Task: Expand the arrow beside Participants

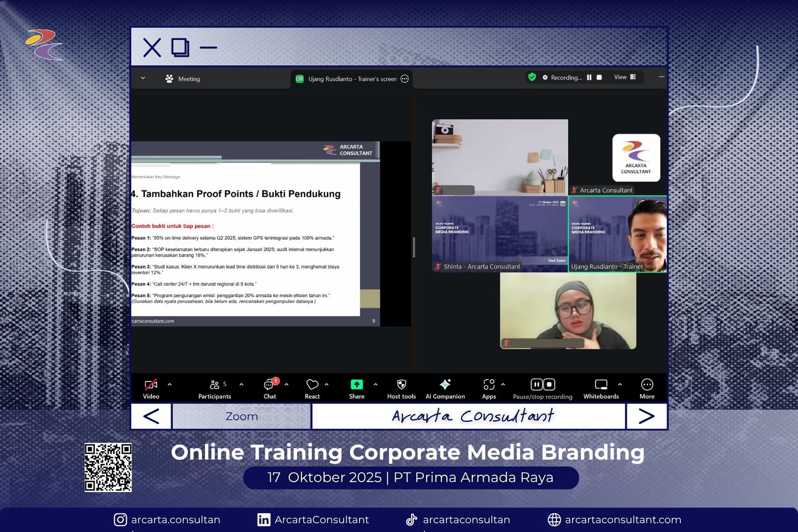Action: 241,384
